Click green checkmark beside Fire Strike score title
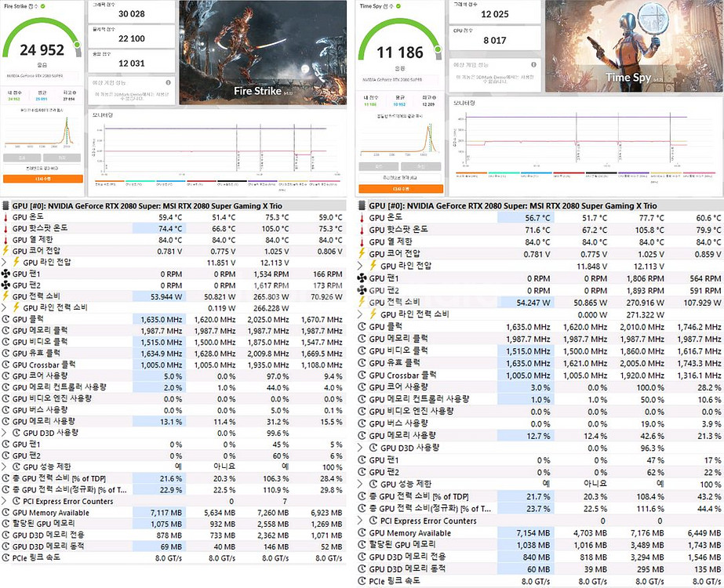Screen dimensions: 724x588 (43, 6)
